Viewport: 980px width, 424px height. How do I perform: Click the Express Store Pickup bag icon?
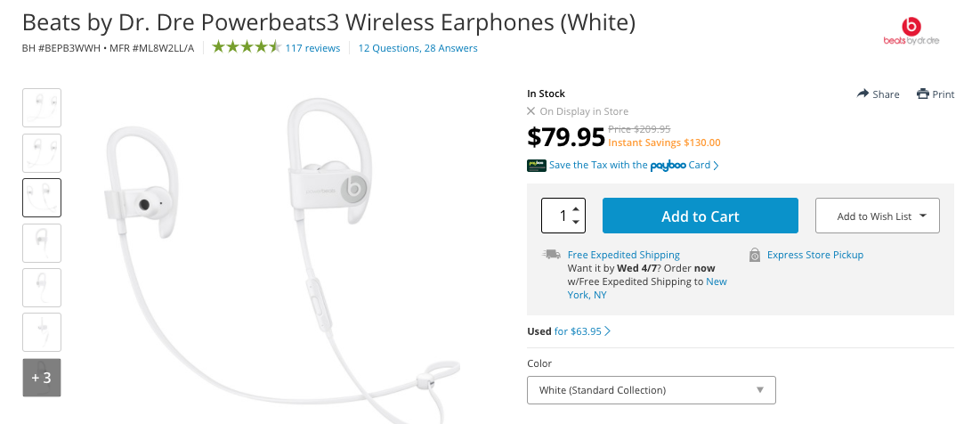tap(755, 256)
